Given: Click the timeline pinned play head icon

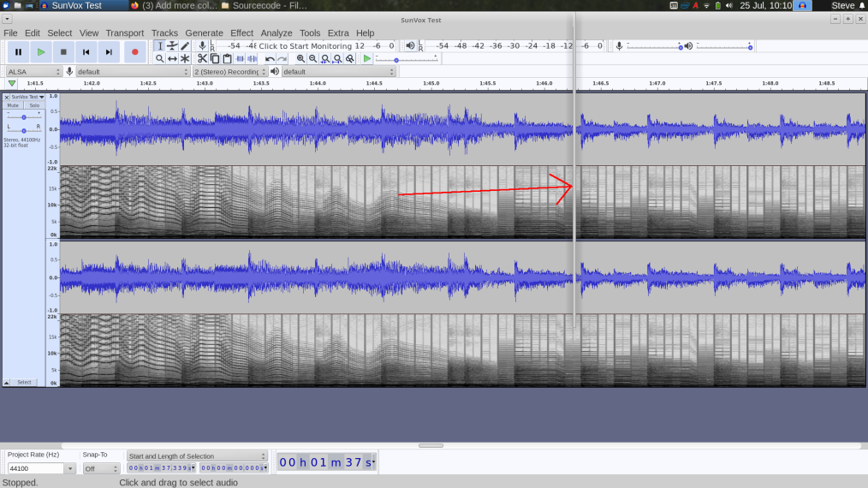Looking at the screenshot, I should (12, 83).
